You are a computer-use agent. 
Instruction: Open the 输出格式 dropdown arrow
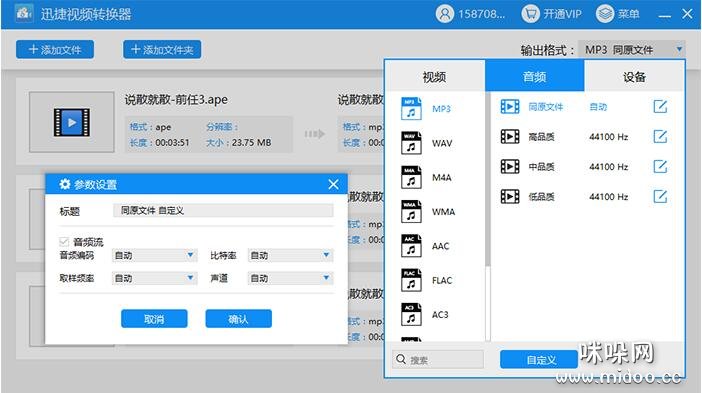tap(679, 49)
